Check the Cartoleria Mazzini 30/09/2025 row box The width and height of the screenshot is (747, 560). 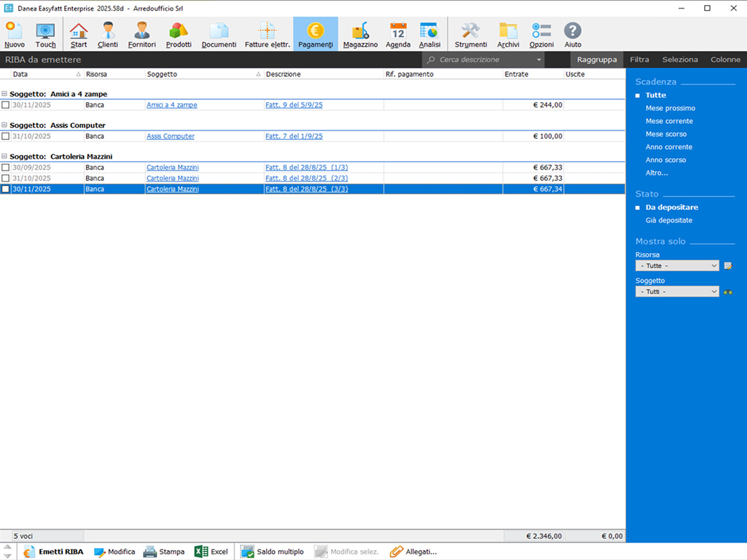[6, 167]
